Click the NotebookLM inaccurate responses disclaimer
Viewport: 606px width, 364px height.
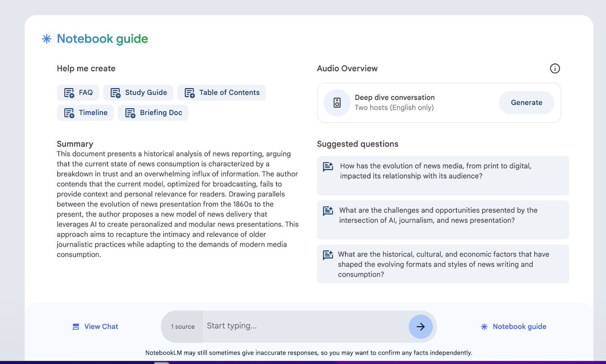pos(309,353)
